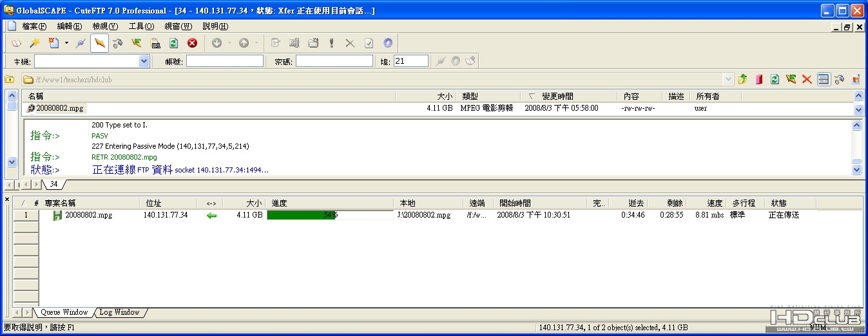Open 說明 menu
Screen dimensions: 868x336
pyautogui.click(x=215, y=26)
